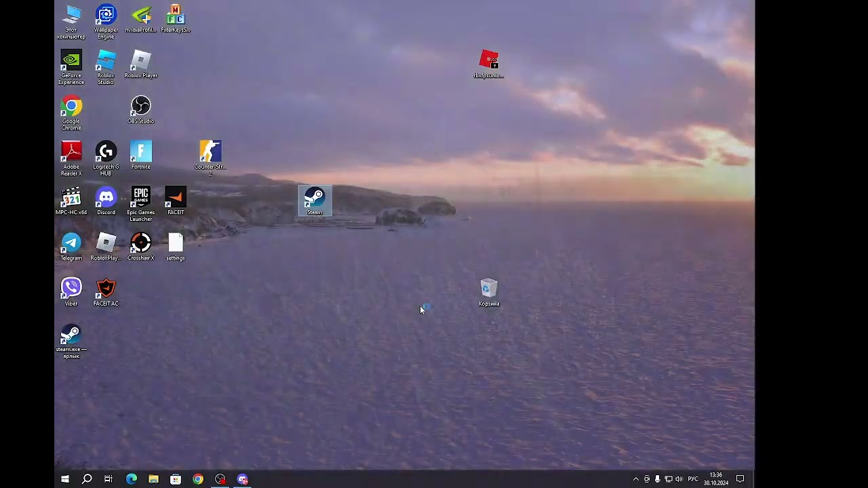Select the Fortnite desktop shortcut
The width and height of the screenshot is (868, 488).
(141, 155)
